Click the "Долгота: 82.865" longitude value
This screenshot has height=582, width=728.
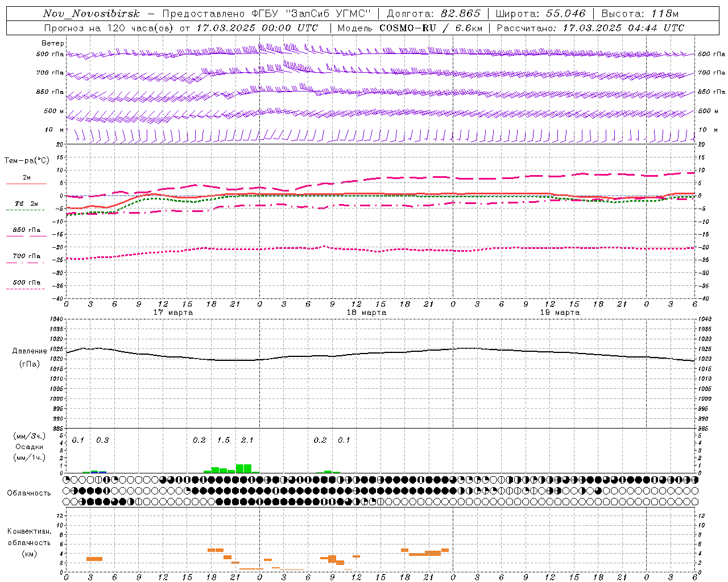433,14
